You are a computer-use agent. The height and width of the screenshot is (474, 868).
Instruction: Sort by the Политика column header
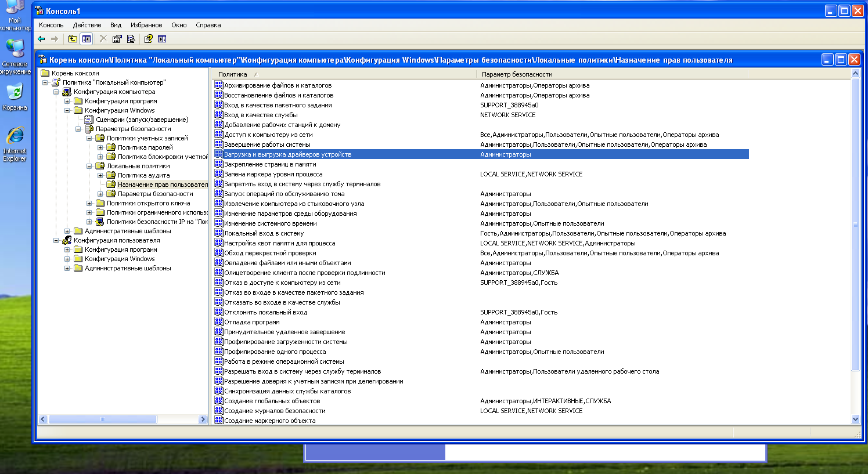[x=233, y=74]
